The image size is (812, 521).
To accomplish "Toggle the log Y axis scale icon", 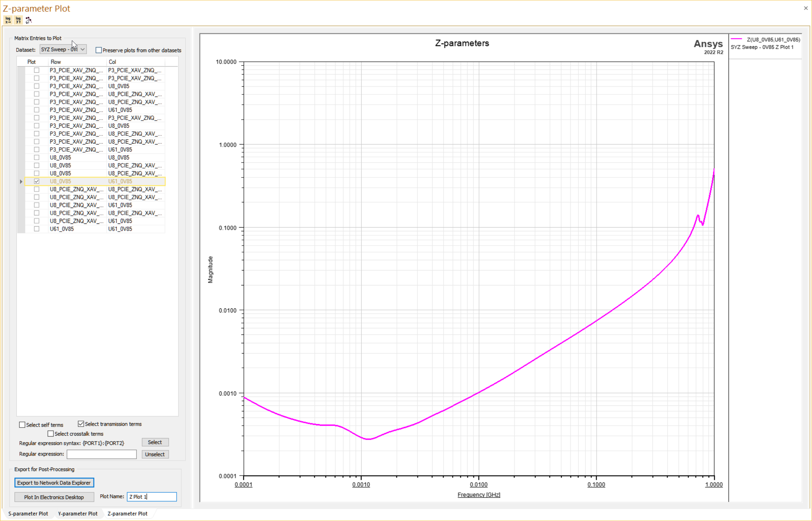I will click(18, 20).
